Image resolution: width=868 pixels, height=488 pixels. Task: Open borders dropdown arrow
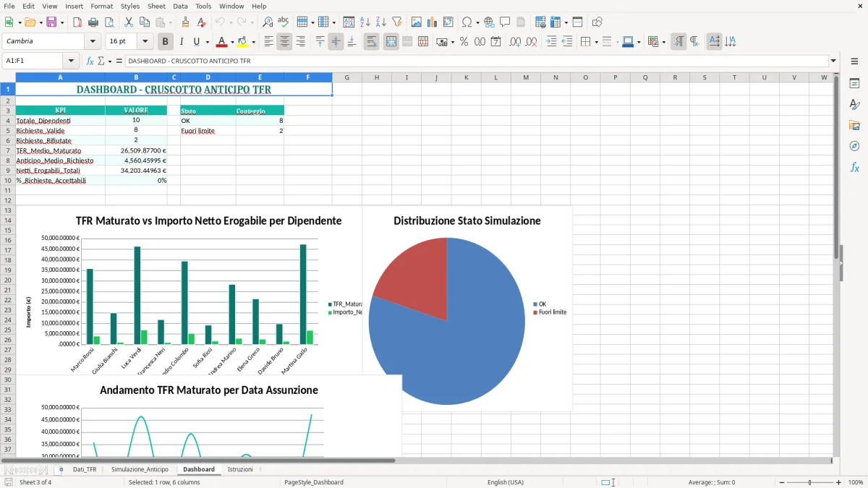click(595, 42)
